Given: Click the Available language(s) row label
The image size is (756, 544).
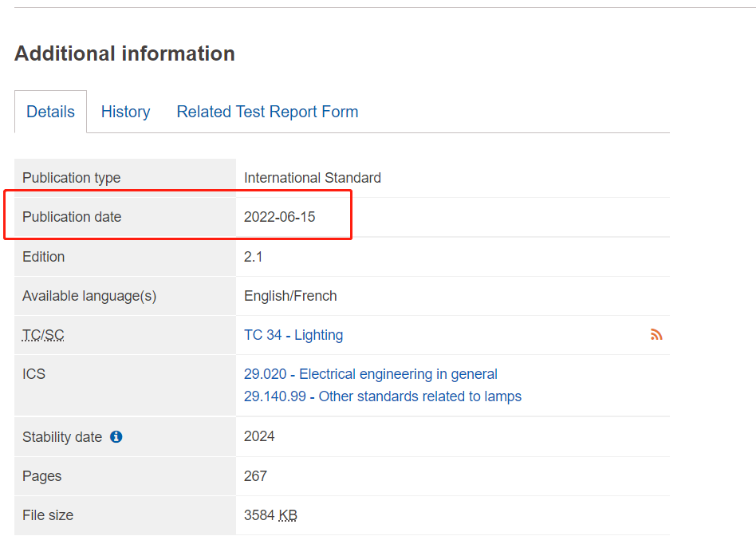Looking at the screenshot, I should coord(89,296).
